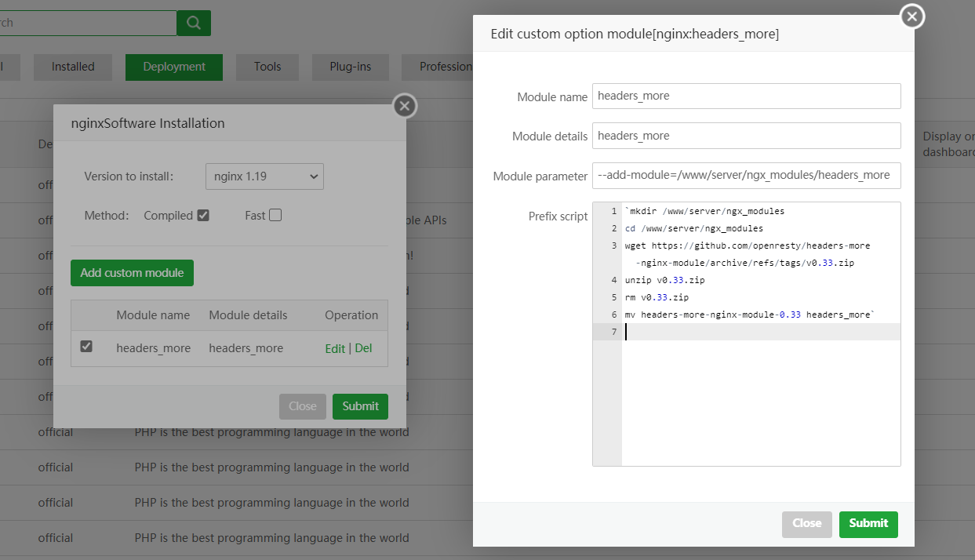Delete the headers_more module entry
This screenshot has height=560, width=975.
[363, 348]
